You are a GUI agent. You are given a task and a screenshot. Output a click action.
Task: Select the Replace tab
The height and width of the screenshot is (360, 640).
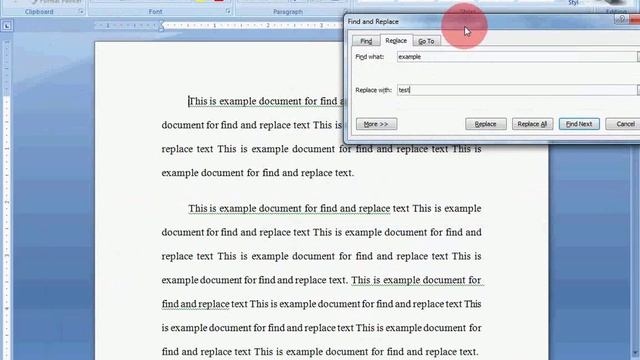(396, 40)
